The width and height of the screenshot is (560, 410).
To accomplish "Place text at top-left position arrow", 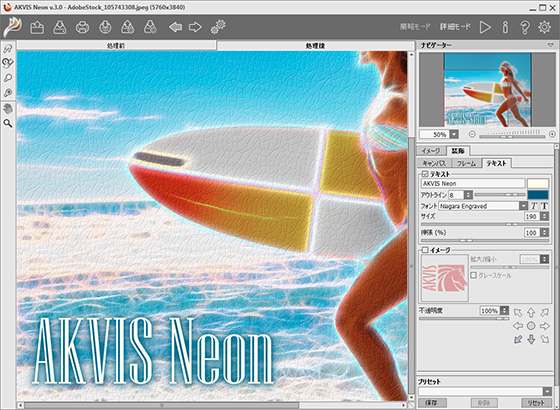I will click(518, 313).
